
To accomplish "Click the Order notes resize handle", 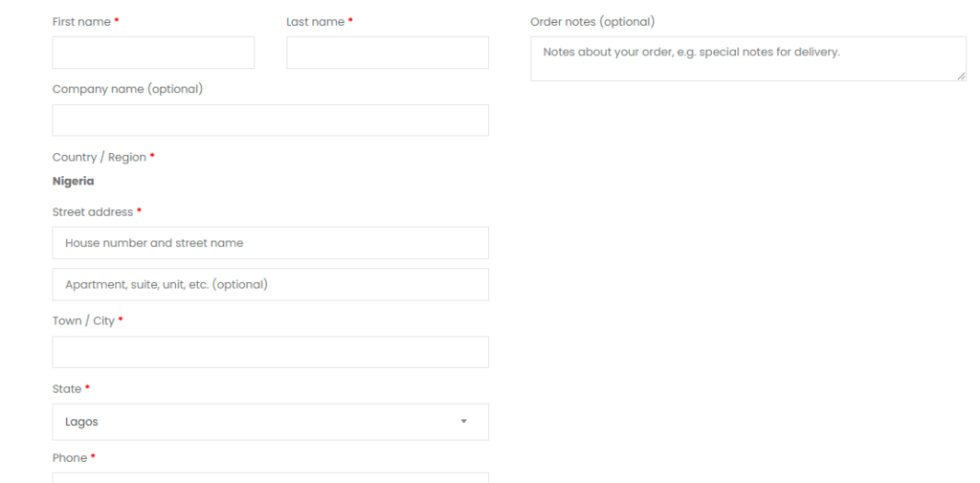I will (x=961, y=76).
